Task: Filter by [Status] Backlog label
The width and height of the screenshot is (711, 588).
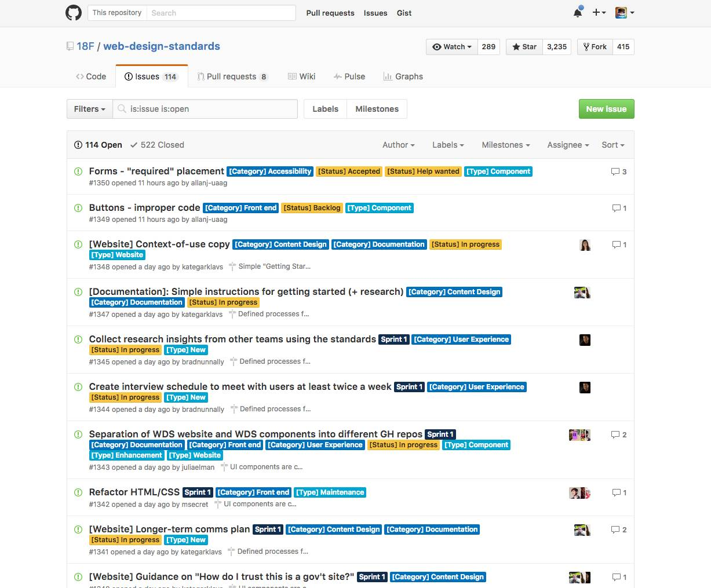Action: [312, 208]
